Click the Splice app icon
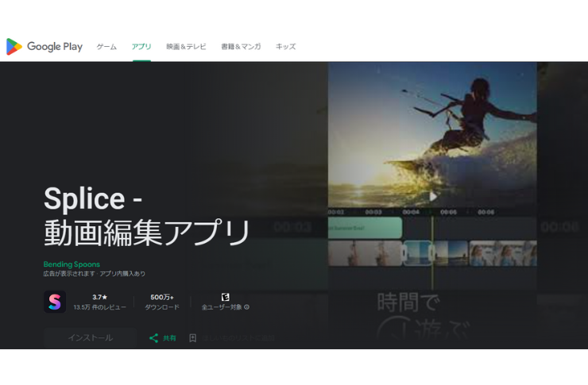 tap(55, 302)
